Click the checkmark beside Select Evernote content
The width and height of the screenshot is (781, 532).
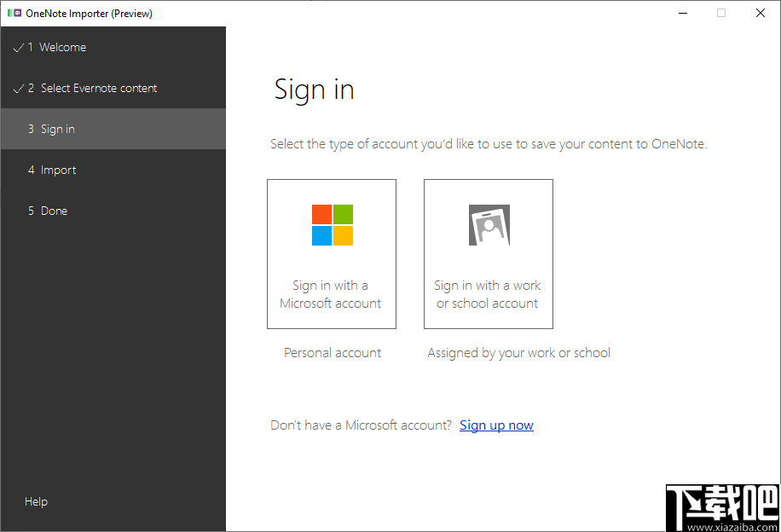coord(18,88)
